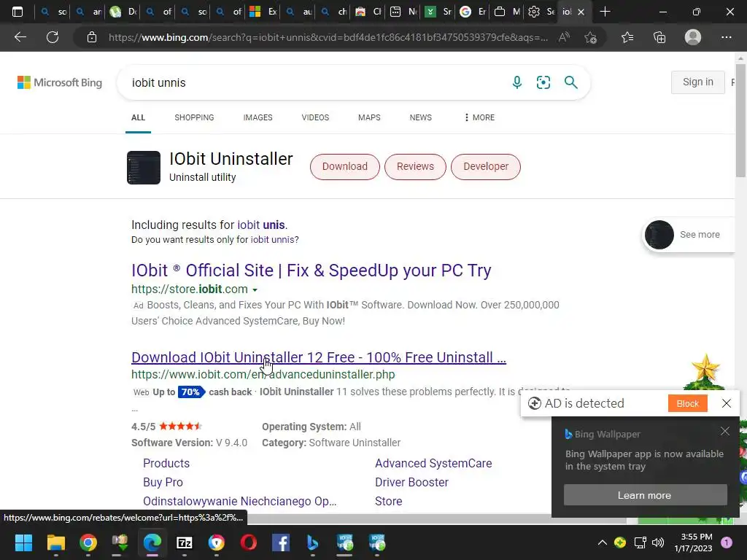This screenshot has height=560, width=747.
Task: Dismiss the Bing Wallpaper notification
Action: (724, 431)
